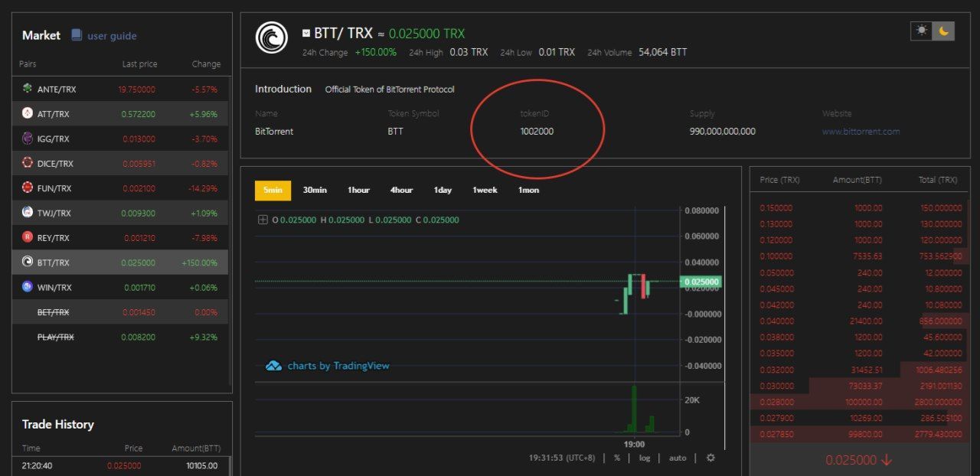Click the 0.100000 sell order price
The width and height of the screenshot is (980, 476).
coord(776,256)
